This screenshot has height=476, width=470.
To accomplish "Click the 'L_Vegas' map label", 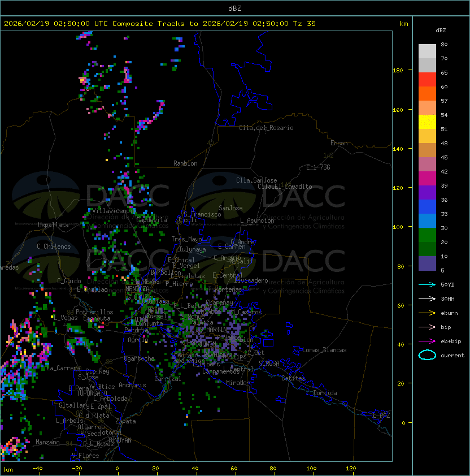I will coord(66,318).
